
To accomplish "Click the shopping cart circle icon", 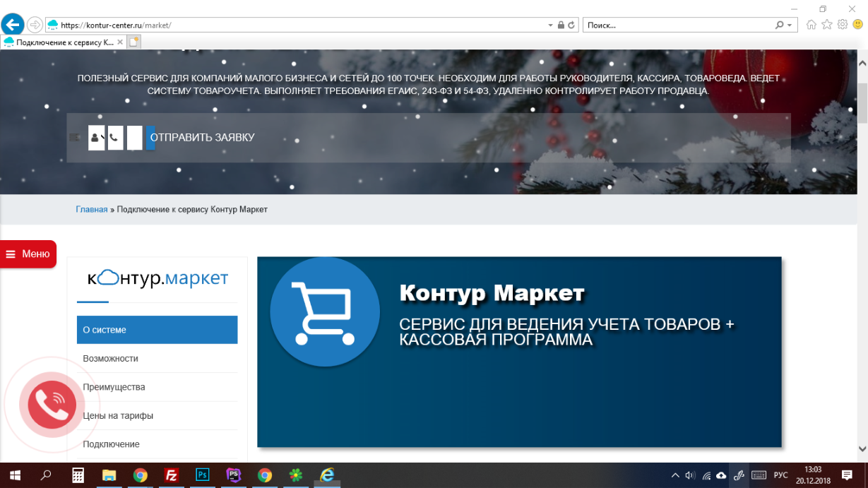I will click(325, 312).
